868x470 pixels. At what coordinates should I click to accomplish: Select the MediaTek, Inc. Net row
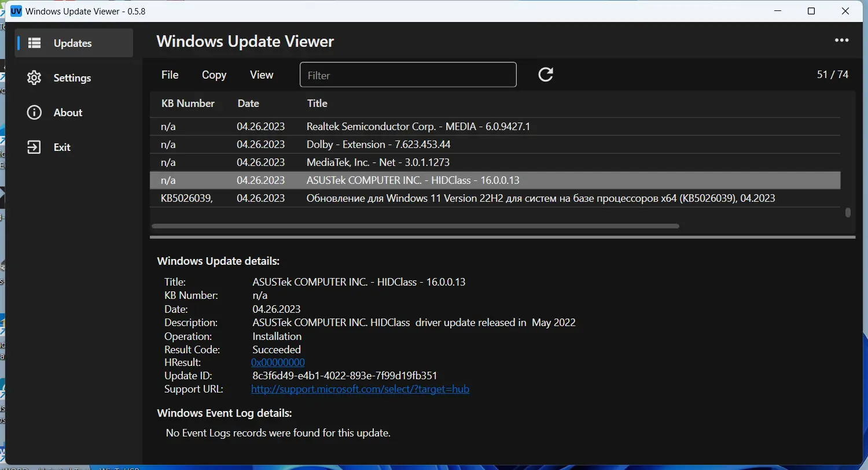click(x=495, y=162)
